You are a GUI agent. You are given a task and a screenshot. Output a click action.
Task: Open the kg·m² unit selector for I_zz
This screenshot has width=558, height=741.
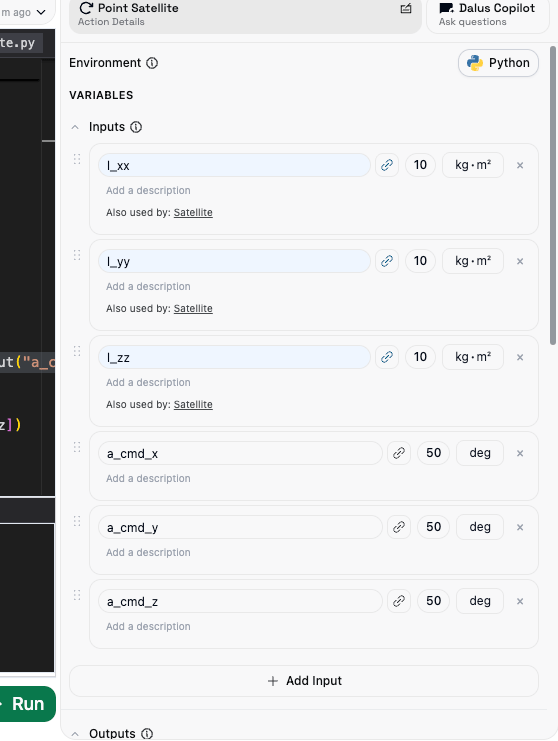coord(472,357)
